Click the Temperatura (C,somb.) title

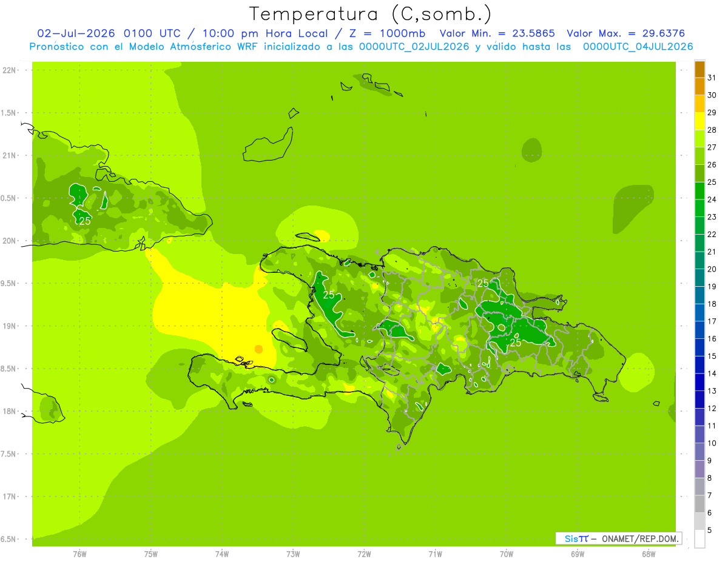click(369, 13)
